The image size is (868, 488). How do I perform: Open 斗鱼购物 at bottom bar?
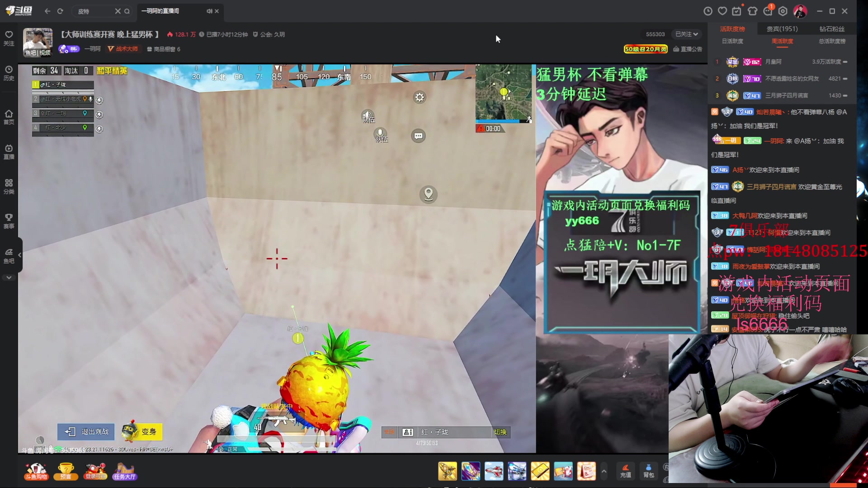pyautogui.click(x=36, y=471)
